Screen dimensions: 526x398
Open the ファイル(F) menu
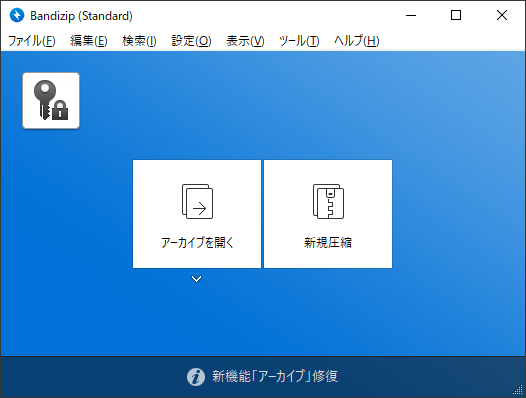(32, 41)
